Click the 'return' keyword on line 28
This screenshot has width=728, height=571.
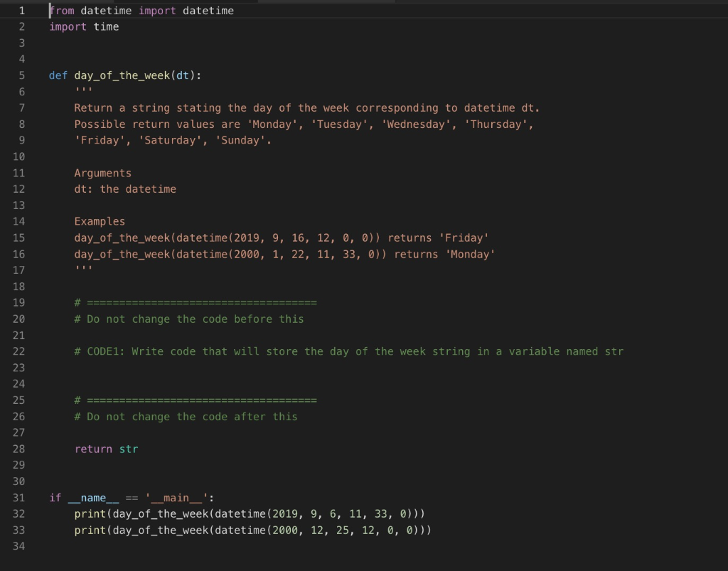point(93,449)
